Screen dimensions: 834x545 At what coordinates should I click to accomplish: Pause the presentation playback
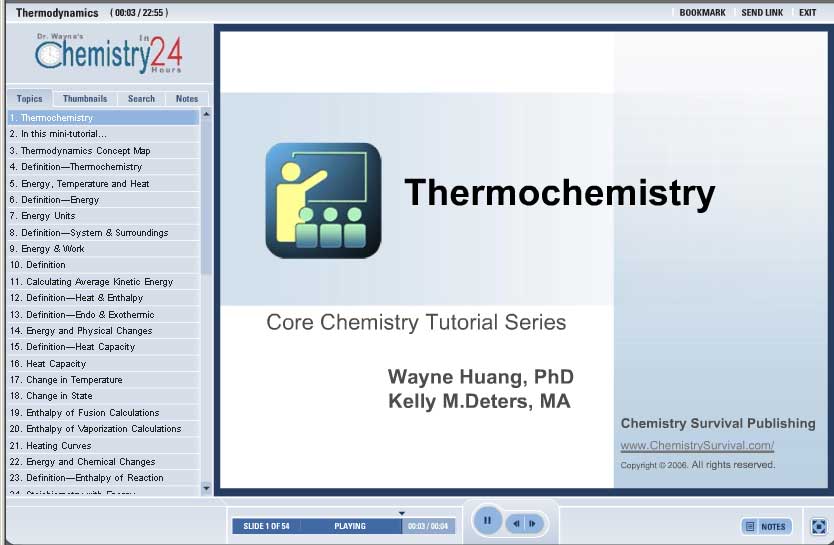pyautogui.click(x=487, y=521)
